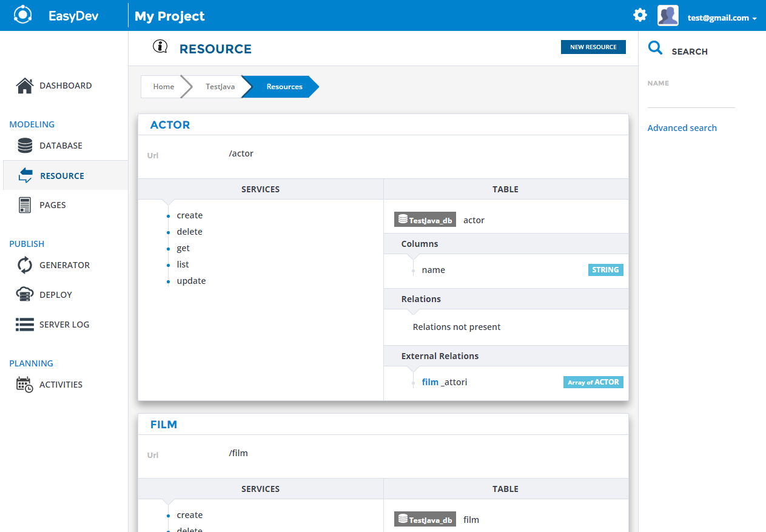
Task: Go to Home in the breadcrumb
Action: pyautogui.click(x=163, y=87)
